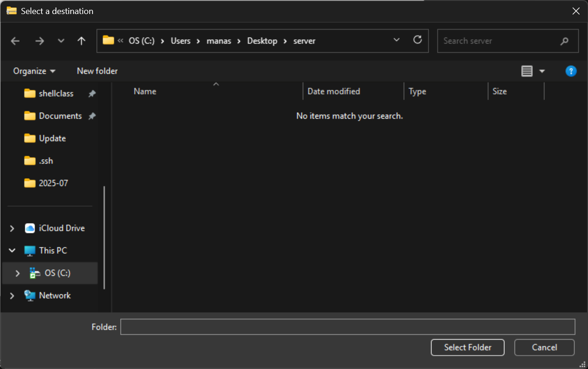Go forward with the right arrow

tap(40, 41)
